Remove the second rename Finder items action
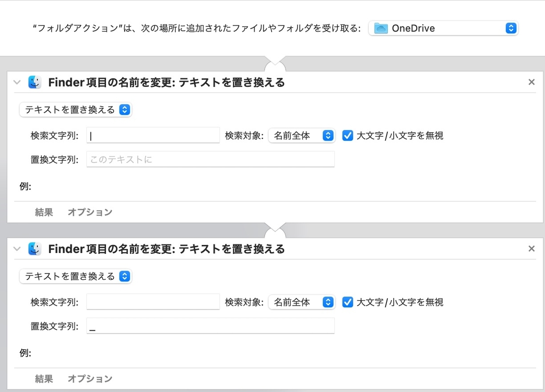The image size is (545, 392). (x=531, y=248)
